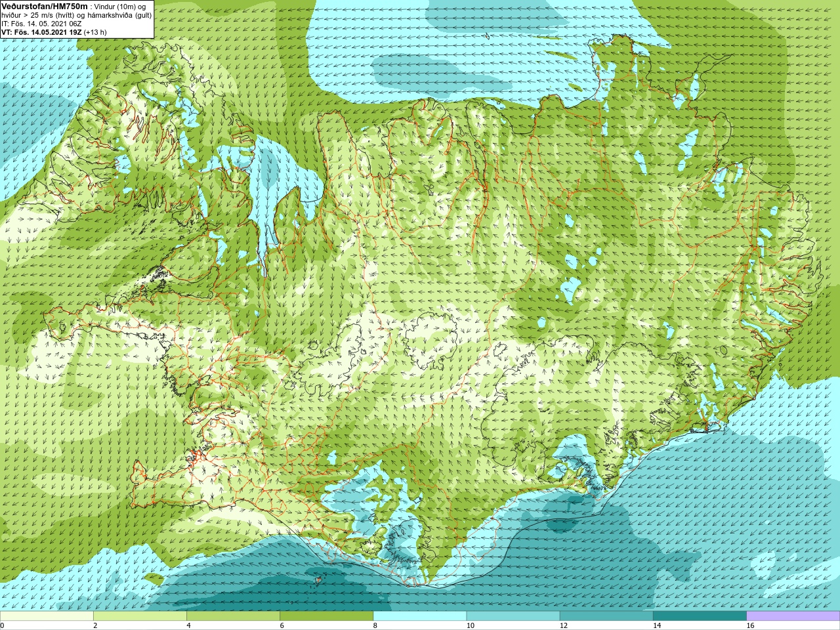Viewport: 840px width, 630px height.
Task: Click the legend scale label '12'
Action: click(564, 625)
